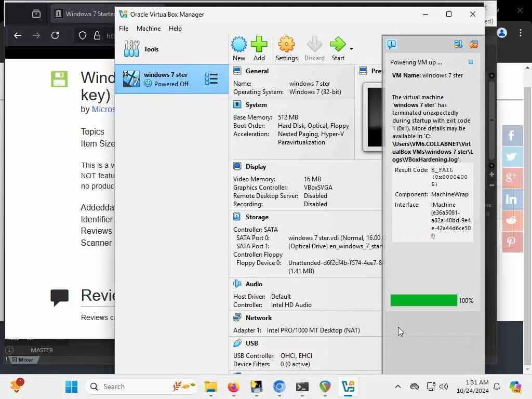Open the Help menu
Viewport: 532px width, 399px height.
click(175, 29)
